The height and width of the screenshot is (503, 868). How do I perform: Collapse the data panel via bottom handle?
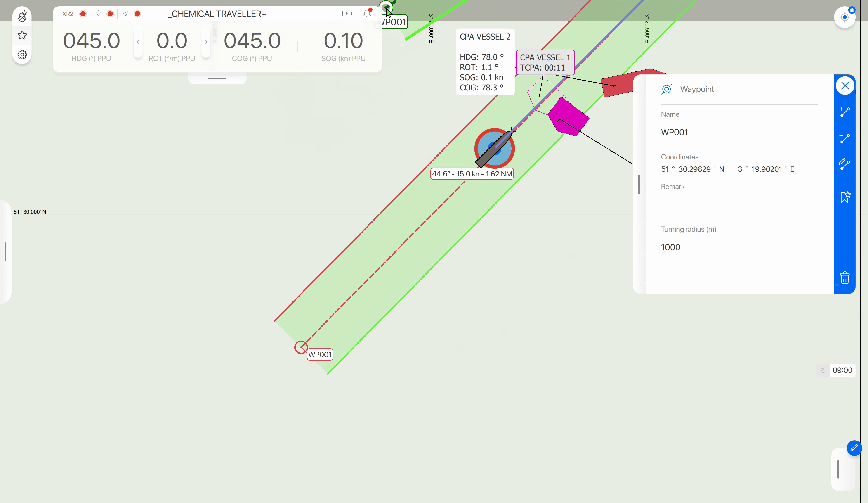coord(217,78)
